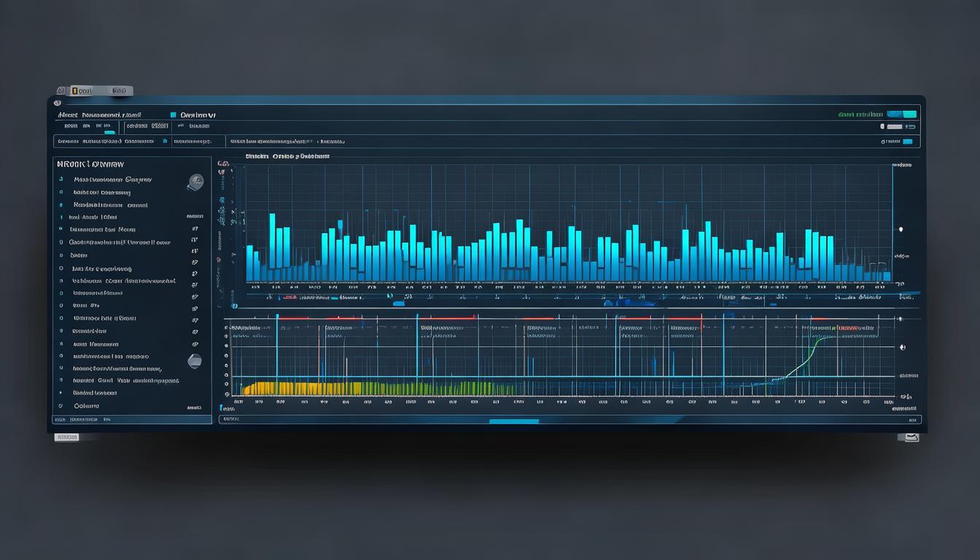The width and height of the screenshot is (980, 560).
Task: Click the cyan circle marker at the timeline's left end
Action: [234, 305]
